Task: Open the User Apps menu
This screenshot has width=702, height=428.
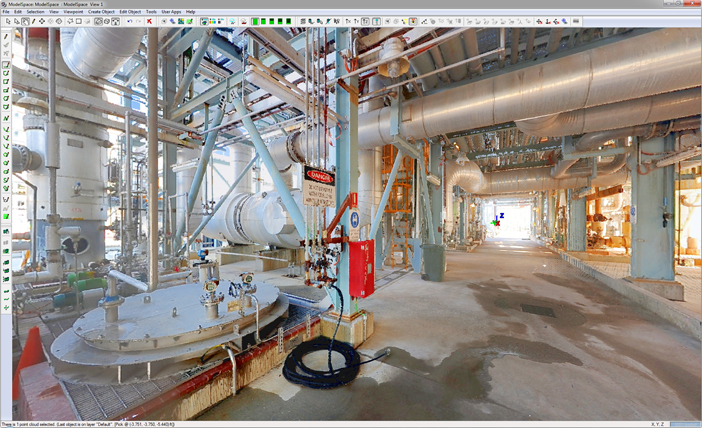Action: pos(170,11)
